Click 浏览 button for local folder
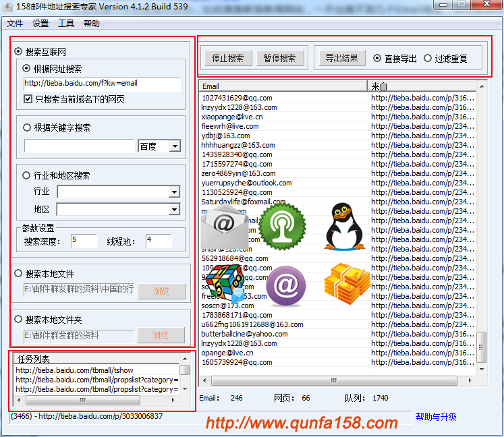The height and width of the screenshot is (437, 504). tap(161, 335)
